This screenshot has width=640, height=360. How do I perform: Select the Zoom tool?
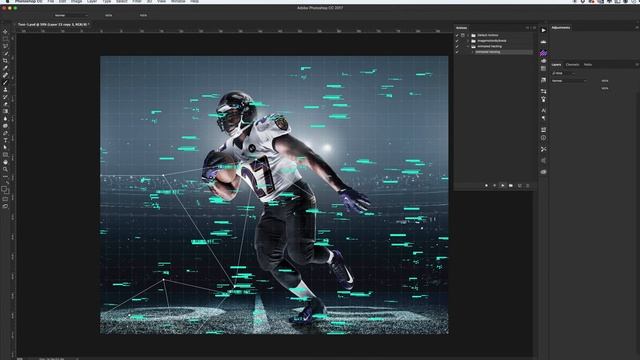pos(5,169)
